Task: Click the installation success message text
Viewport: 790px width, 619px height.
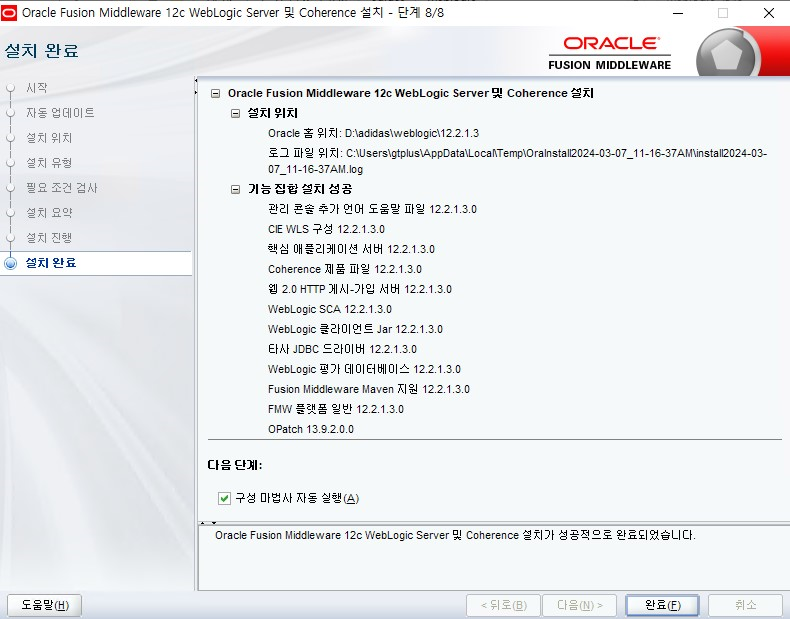Action: [455, 535]
